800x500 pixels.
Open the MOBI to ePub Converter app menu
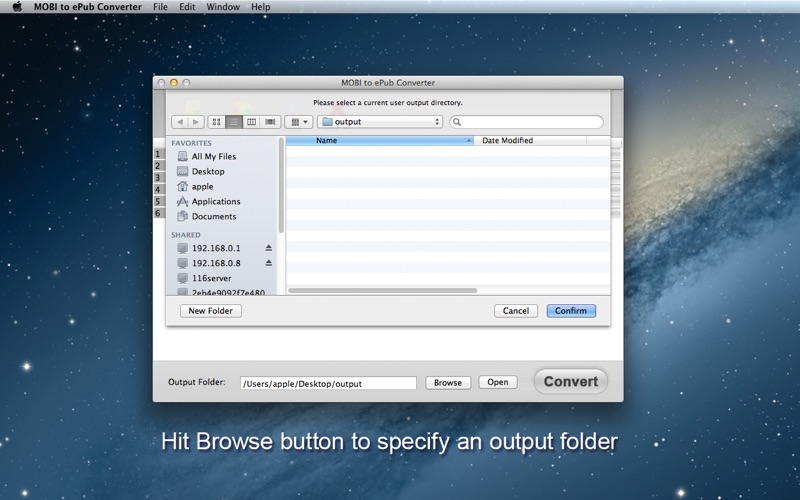coord(88,7)
